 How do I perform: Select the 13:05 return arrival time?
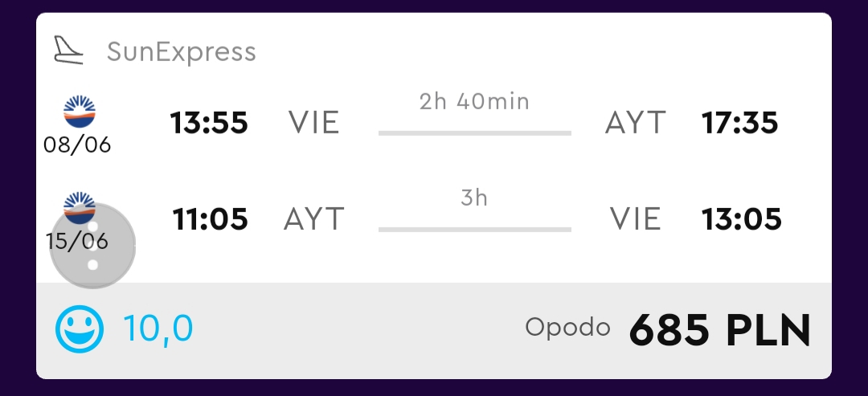[x=742, y=219]
